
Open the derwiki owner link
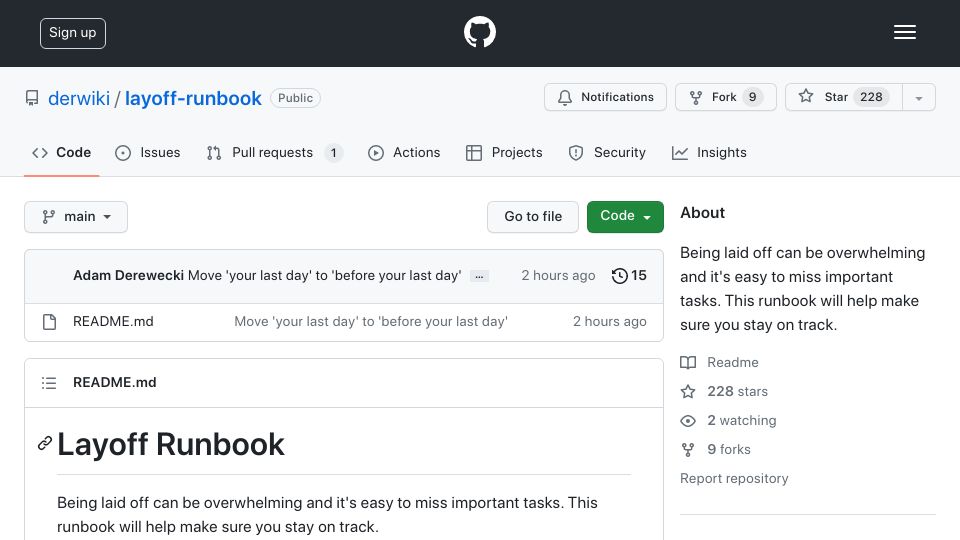tap(79, 98)
